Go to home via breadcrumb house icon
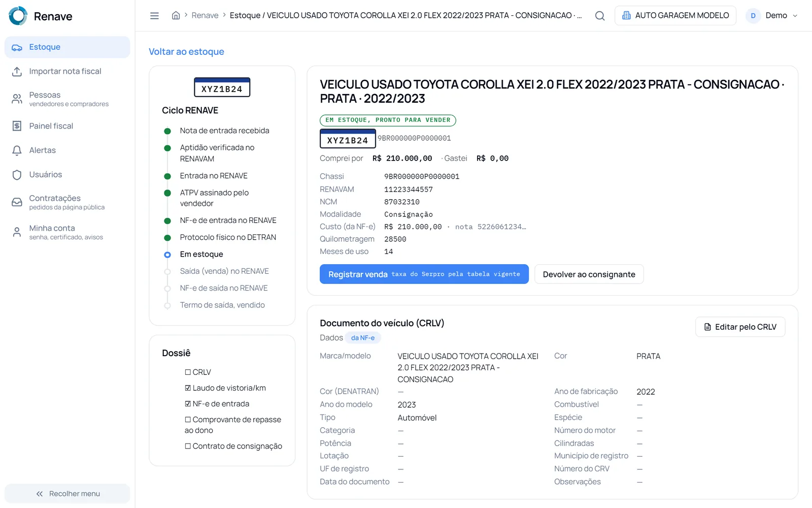Screen dimensions: 812x508 [x=176, y=15]
